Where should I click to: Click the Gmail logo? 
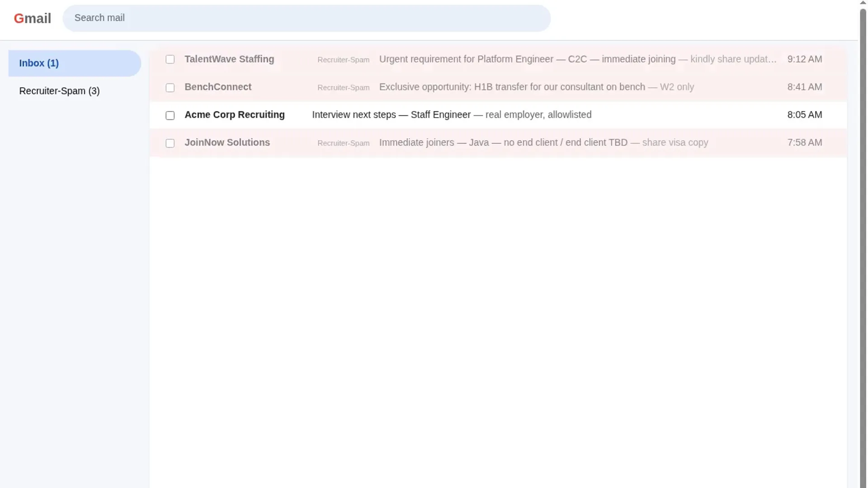click(x=33, y=19)
